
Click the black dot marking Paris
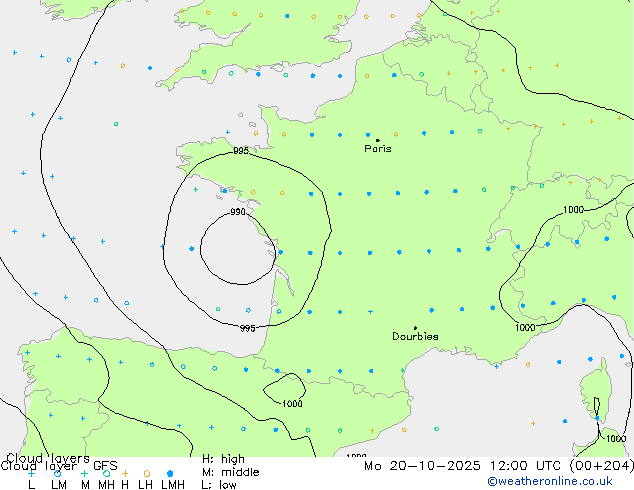(x=378, y=140)
